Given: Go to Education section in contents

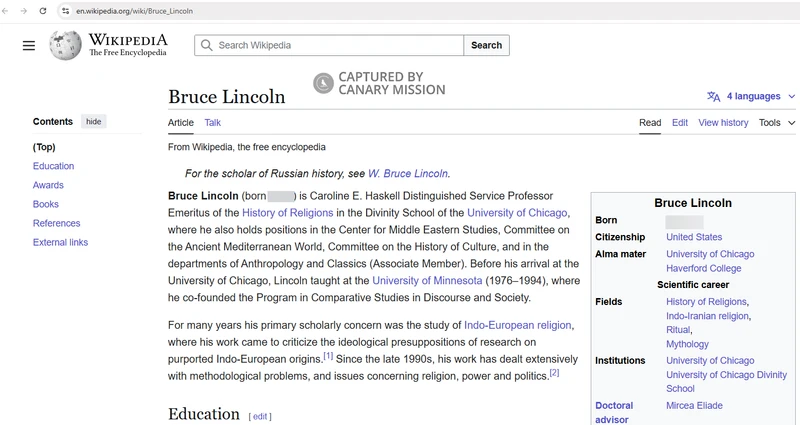Looking at the screenshot, I should [54, 166].
